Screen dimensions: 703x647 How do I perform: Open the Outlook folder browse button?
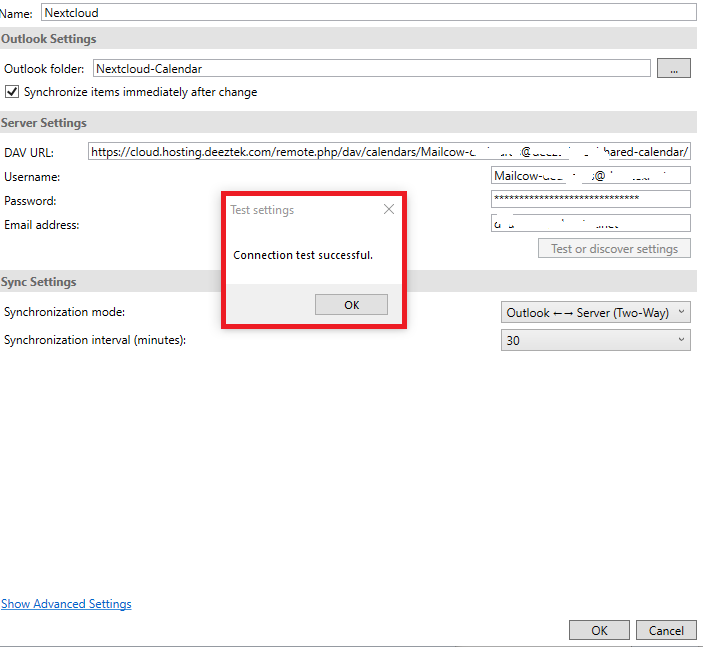click(x=673, y=69)
